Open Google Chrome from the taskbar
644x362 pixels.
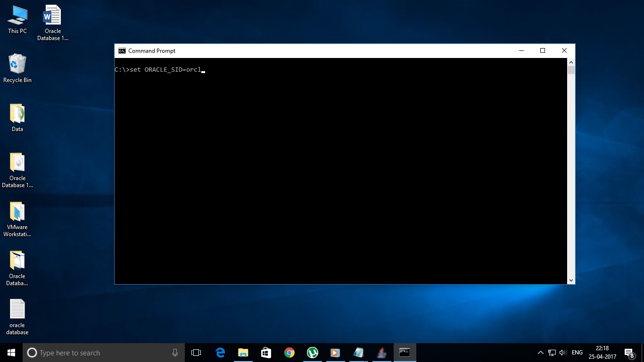click(x=289, y=353)
